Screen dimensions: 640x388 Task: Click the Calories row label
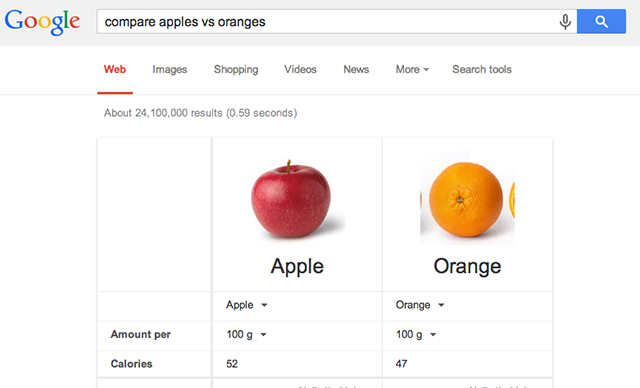(x=131, y=364)
